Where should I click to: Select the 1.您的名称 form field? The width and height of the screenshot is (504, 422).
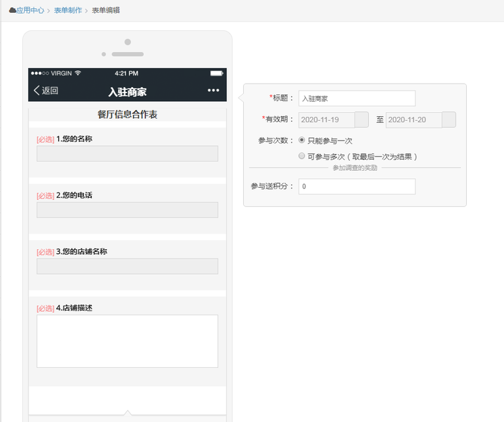(127, 153)
